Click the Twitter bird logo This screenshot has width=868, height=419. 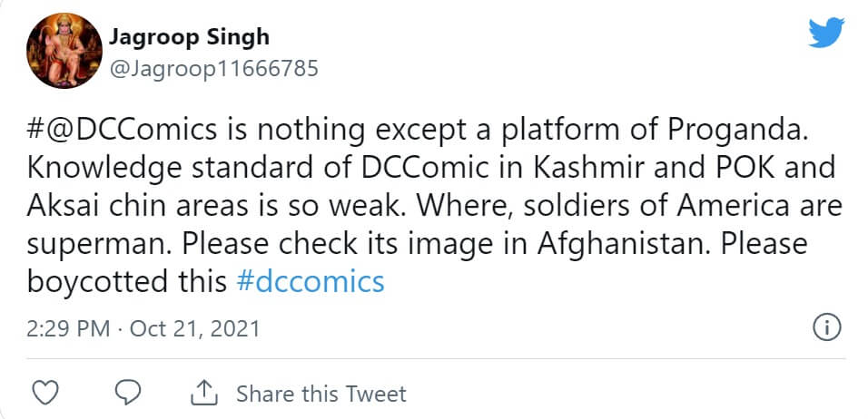pyautogui.click(x=827, y=34)
